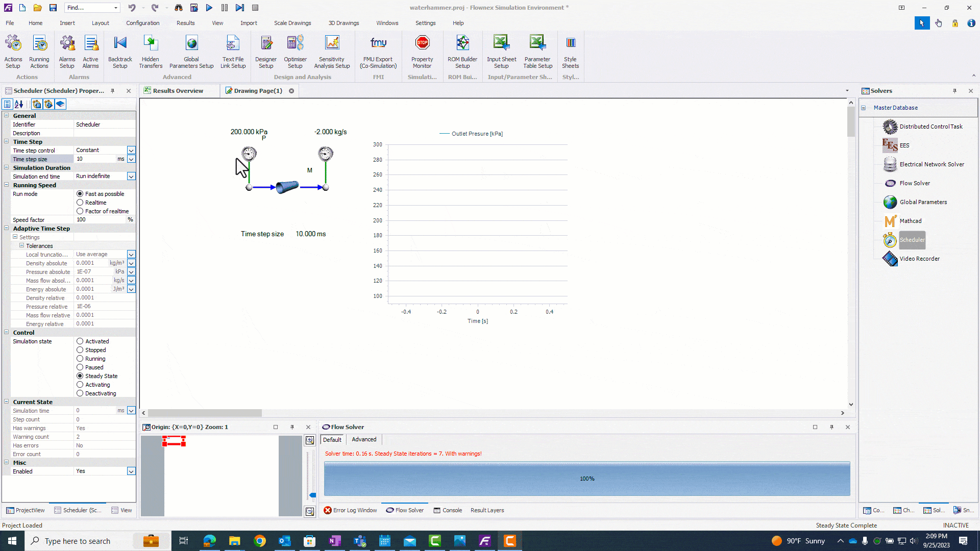980x551 pixels.
Task: Open Property Monitor tool
Action: 422,52
